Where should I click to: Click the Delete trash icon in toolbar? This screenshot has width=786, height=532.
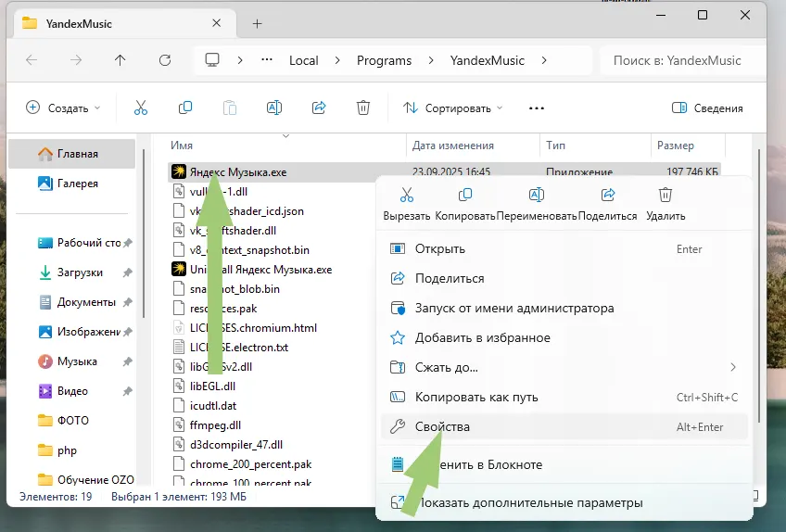tap(363, 108)
